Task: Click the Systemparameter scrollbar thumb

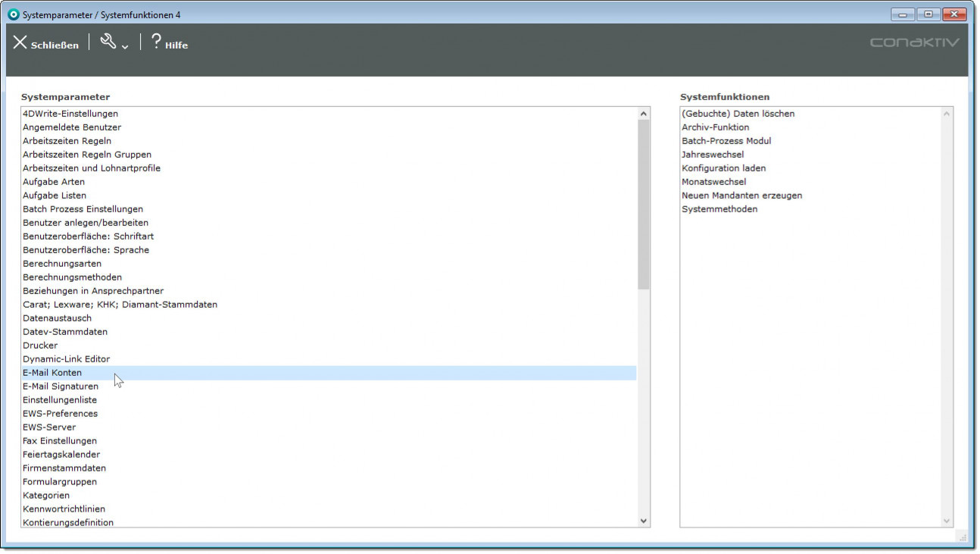Action: [644, 205]
